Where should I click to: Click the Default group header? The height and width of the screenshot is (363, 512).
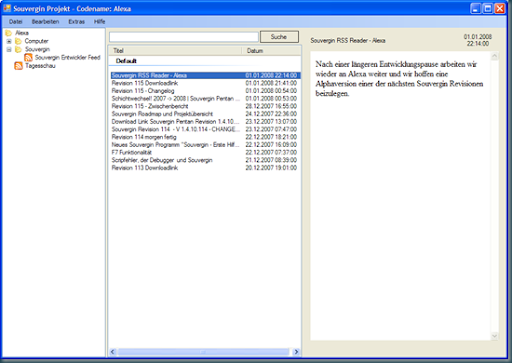point(126,61)
